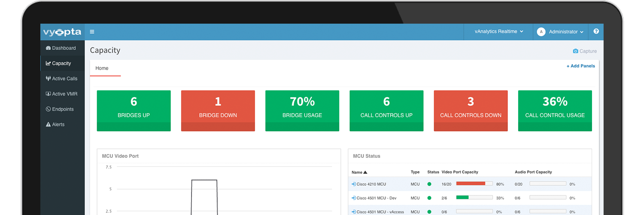Open the 6 Bridges Up tile
The image size is (644, 215).
(134, 111)
